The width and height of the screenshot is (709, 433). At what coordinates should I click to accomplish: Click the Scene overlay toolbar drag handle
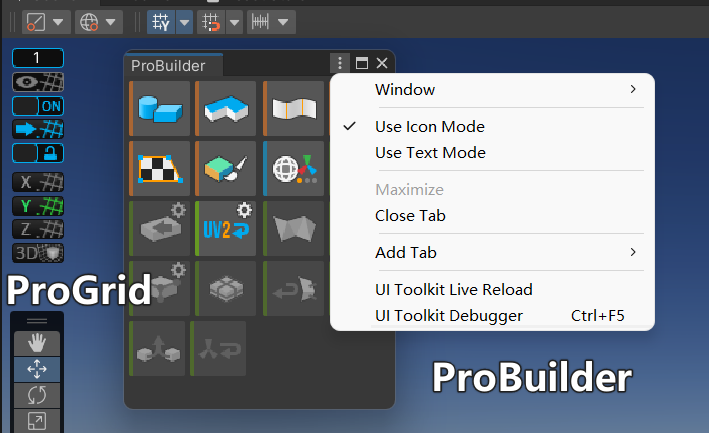[x=37, y=321]
